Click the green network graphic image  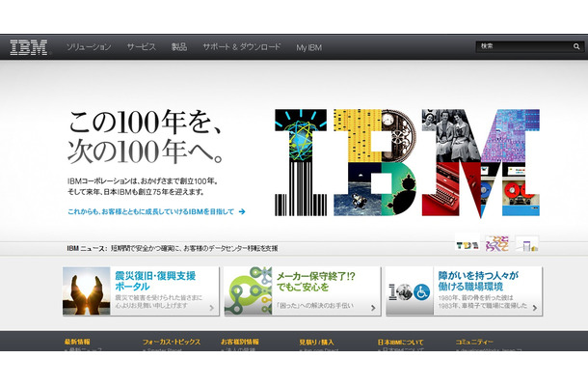[x=248, y=291]
